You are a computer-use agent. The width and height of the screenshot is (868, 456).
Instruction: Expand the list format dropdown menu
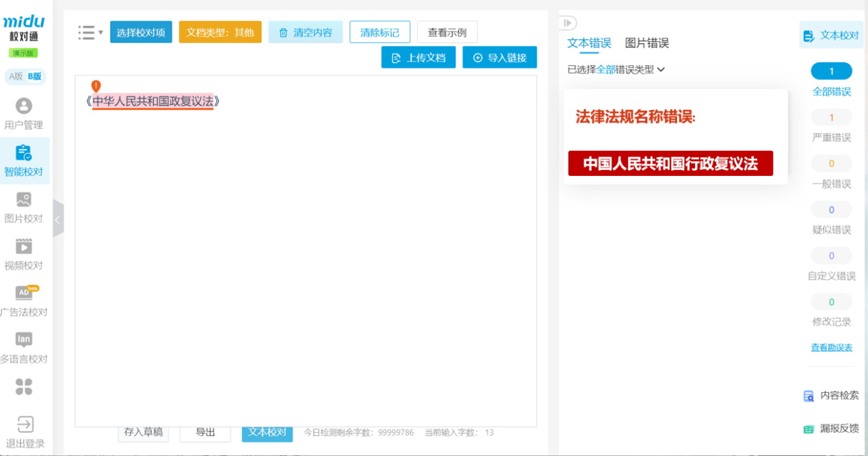pyautogui.click(x=90, y=32)
